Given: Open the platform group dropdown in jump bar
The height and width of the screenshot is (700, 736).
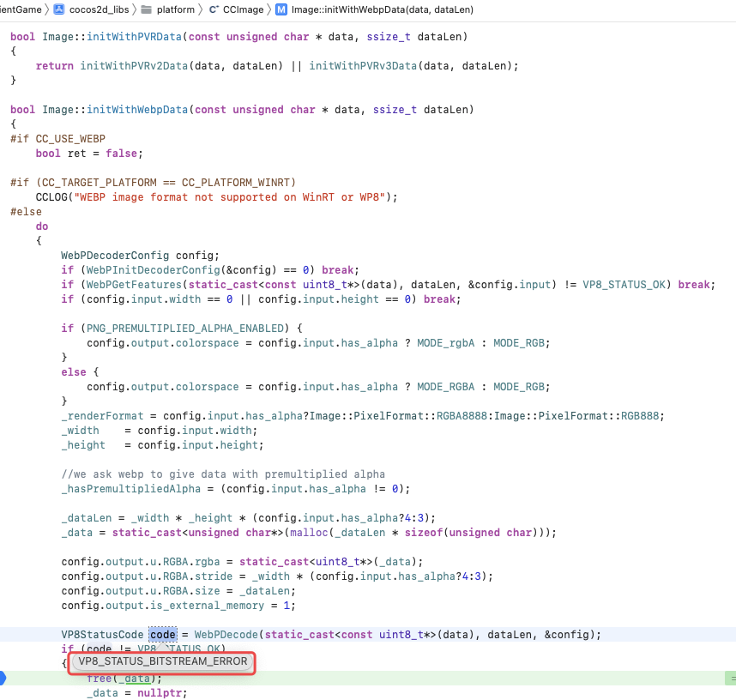Looking at the screenshot, I should point(176,10).
